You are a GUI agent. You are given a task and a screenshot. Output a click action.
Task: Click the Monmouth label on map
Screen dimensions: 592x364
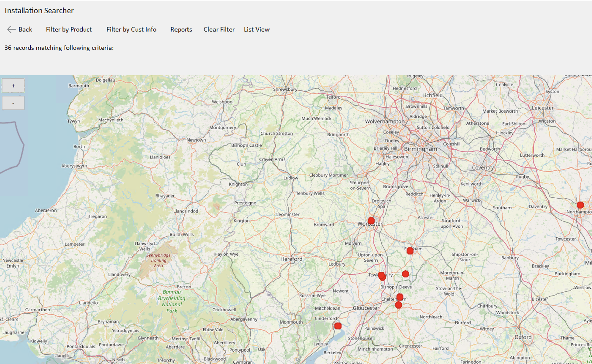click(x=291, y=322)
